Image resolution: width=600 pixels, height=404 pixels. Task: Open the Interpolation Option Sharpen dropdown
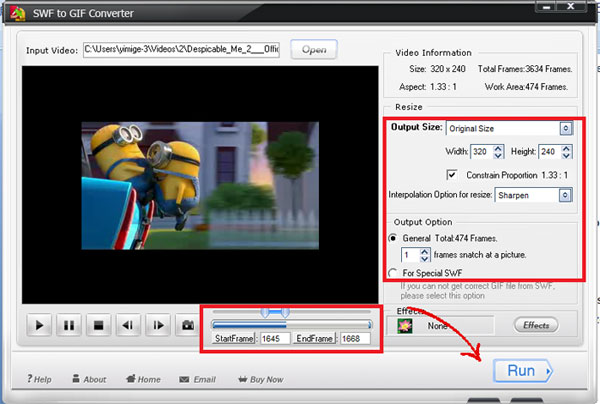coord(565,195)
